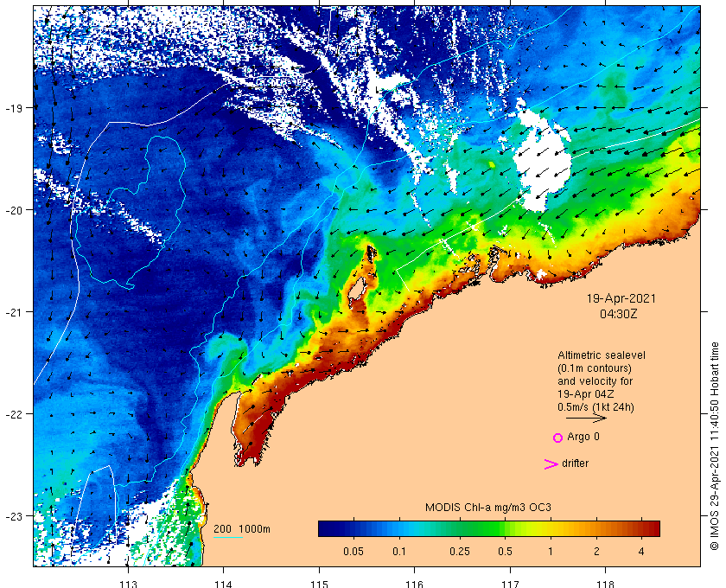Click the chlorophyll color scale bar

(489, 528)
